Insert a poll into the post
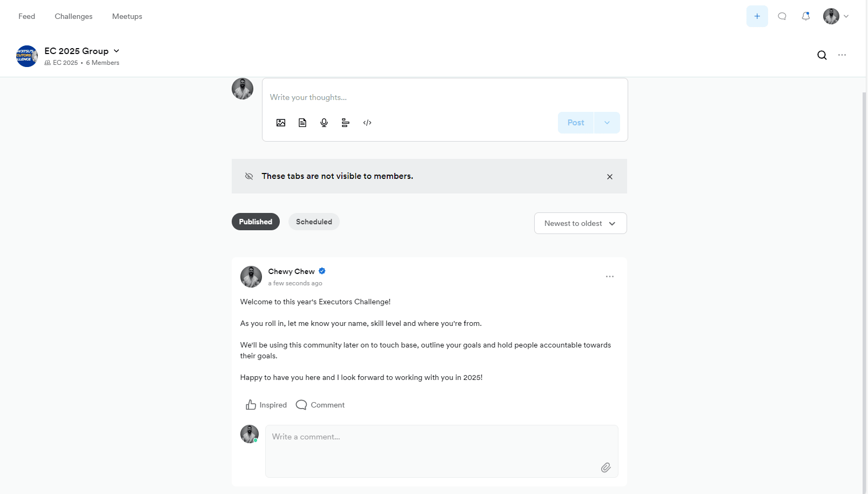This screenshot has width=868, height=494. coord(346,123)
